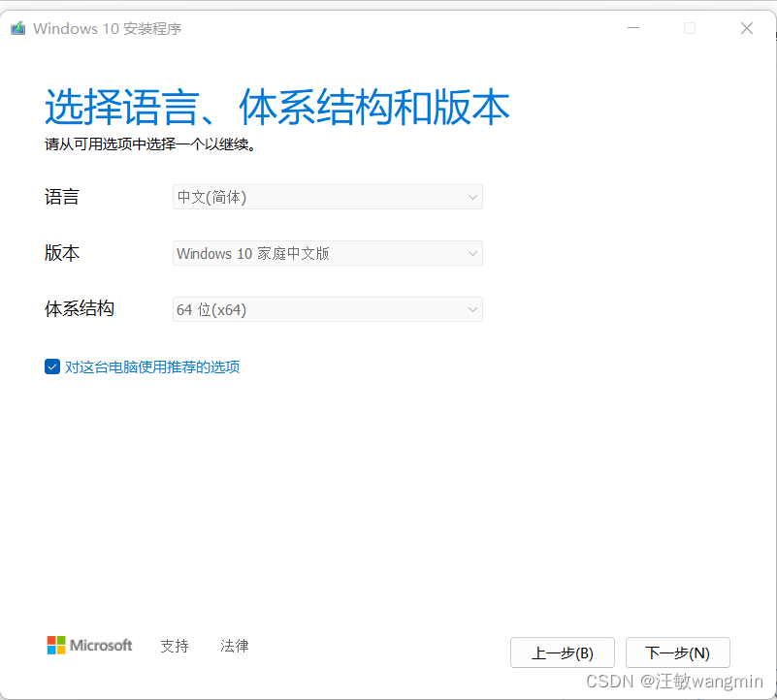
Task: Open the 语言 dropdown showing 中文(简体)
Action: coord(328,197)
